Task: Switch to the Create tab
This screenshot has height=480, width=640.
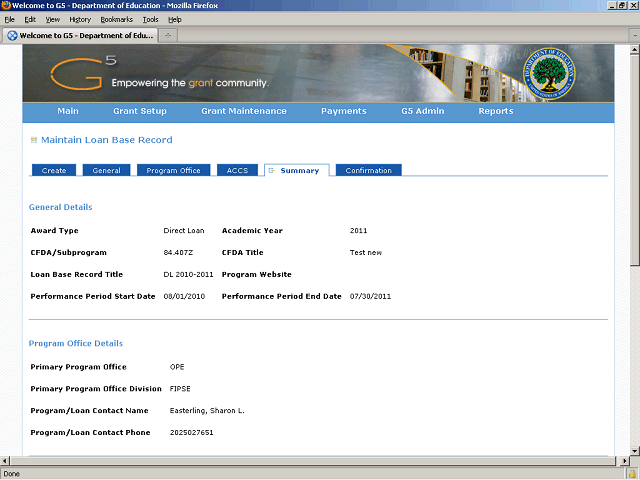Action: pyautogui.click(x=54, y=171)
